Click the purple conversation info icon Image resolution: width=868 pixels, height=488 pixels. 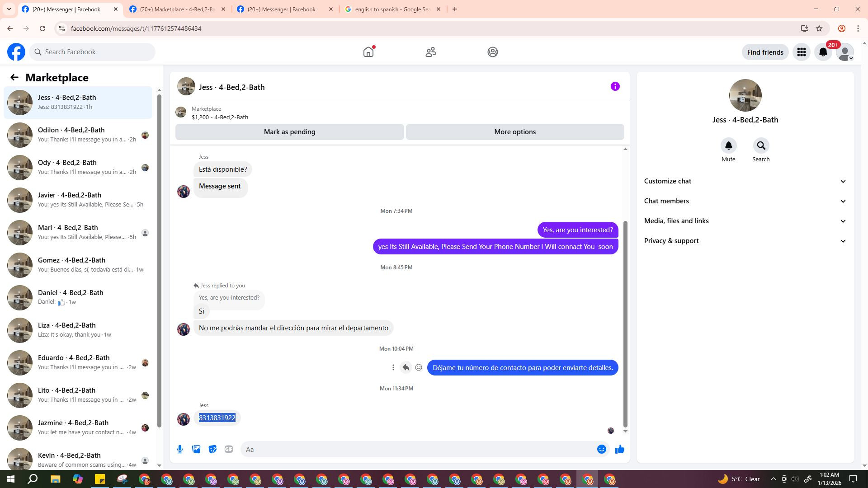point(615,86)
